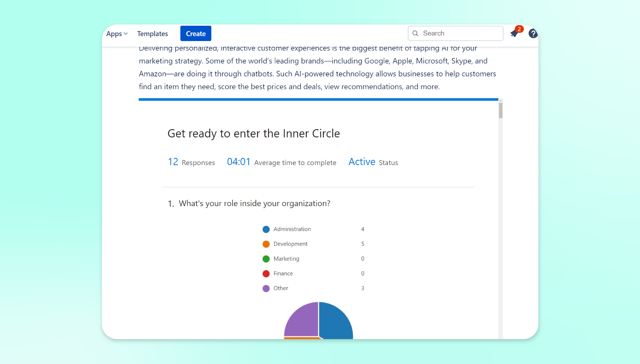Click the search magnifier icon

tap(415, 33)
